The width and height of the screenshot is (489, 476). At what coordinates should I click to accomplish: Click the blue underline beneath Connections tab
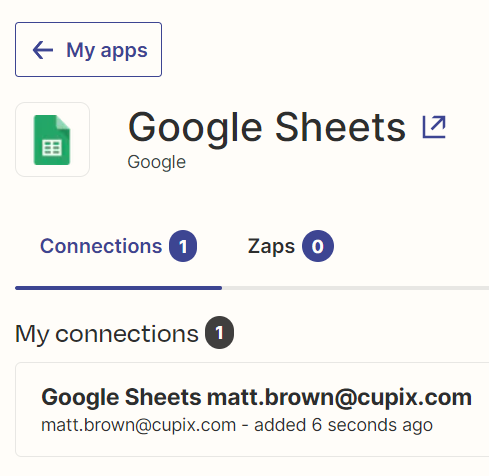pos(118,288)
